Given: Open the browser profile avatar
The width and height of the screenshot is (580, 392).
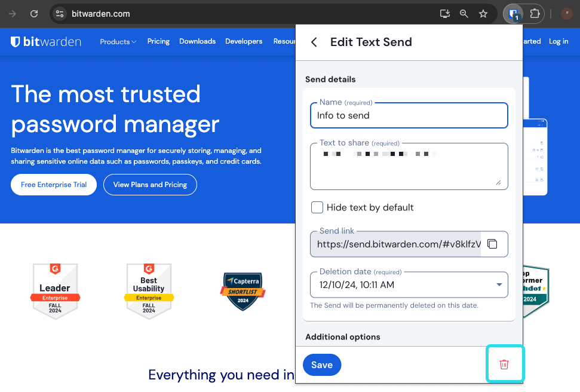Looking at the screenshot, I should [567, 14].
